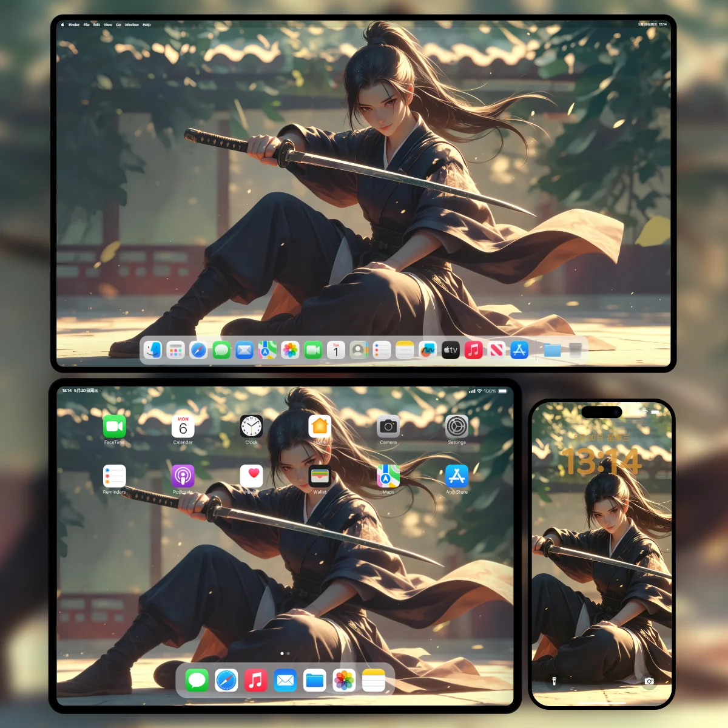Open Settings on the iPad home screen
This screenshot has width=728, height=728.
457,426
